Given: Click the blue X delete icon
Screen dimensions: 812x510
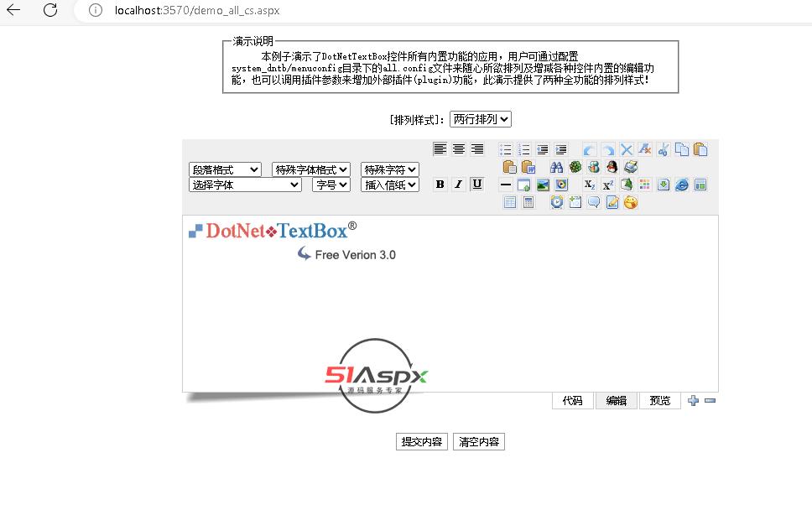Looking at the screenshot, I should tap(627, 149).
